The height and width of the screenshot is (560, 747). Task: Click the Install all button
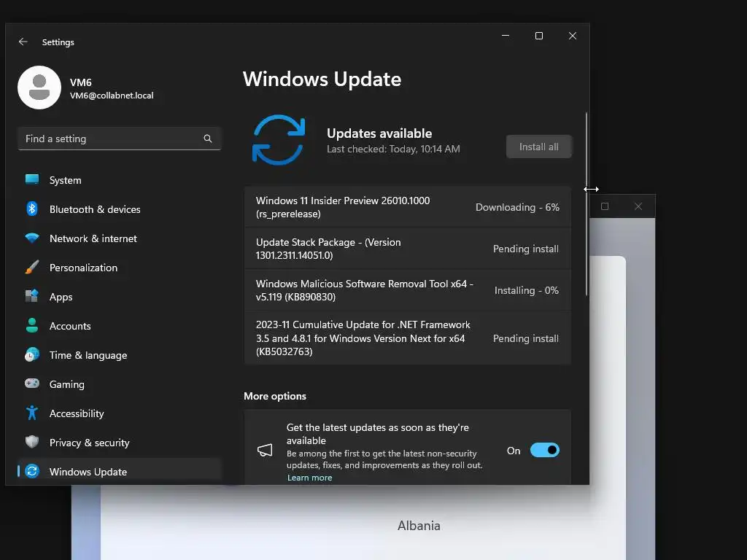tap(539, 147)
